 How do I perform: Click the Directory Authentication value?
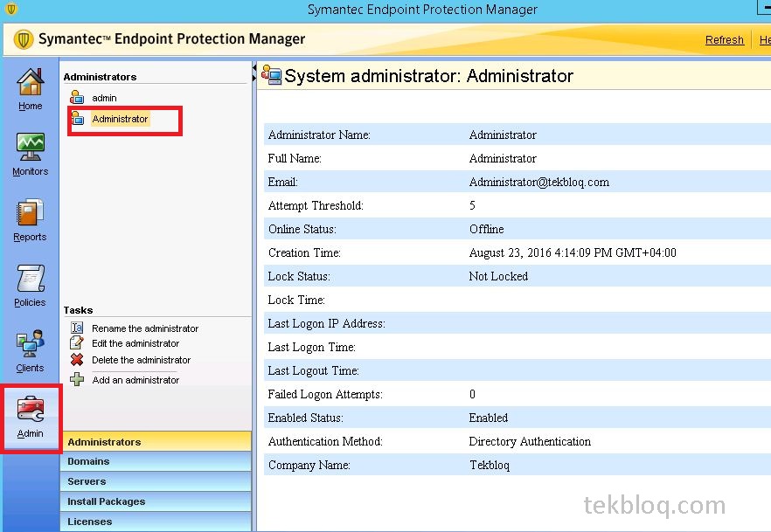[530, 442]
